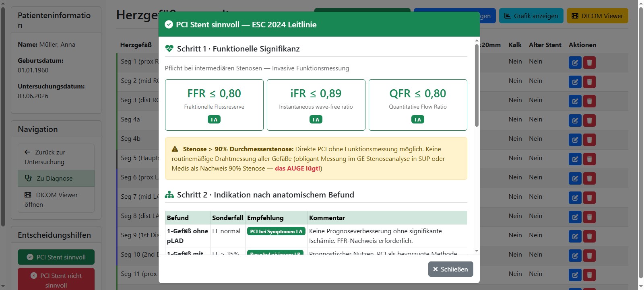Edit the Seg 2 row entry
The width and height of the screenshot is (644, 290).
click(x=575, y=82)
